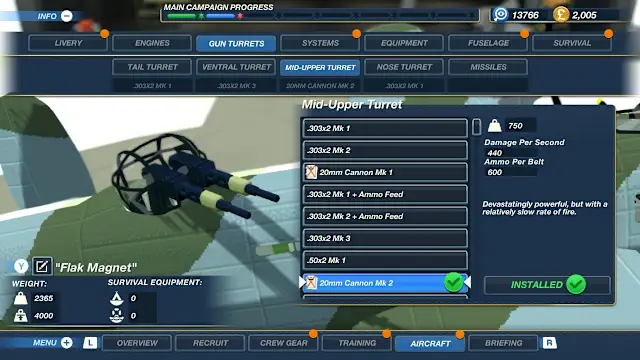640x360 pixels.
Task: Open the ENGINES tab
Action: 152,43
